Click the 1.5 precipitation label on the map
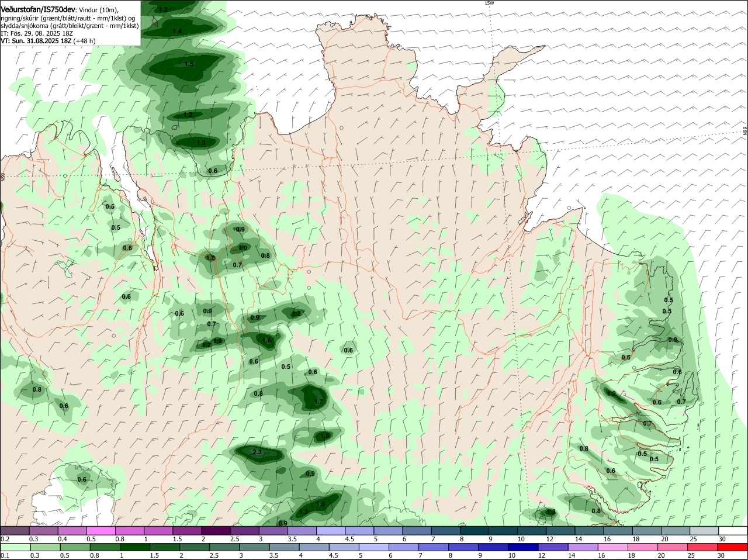The width and height of the screenshot is (748, 560). coord(189,64)
